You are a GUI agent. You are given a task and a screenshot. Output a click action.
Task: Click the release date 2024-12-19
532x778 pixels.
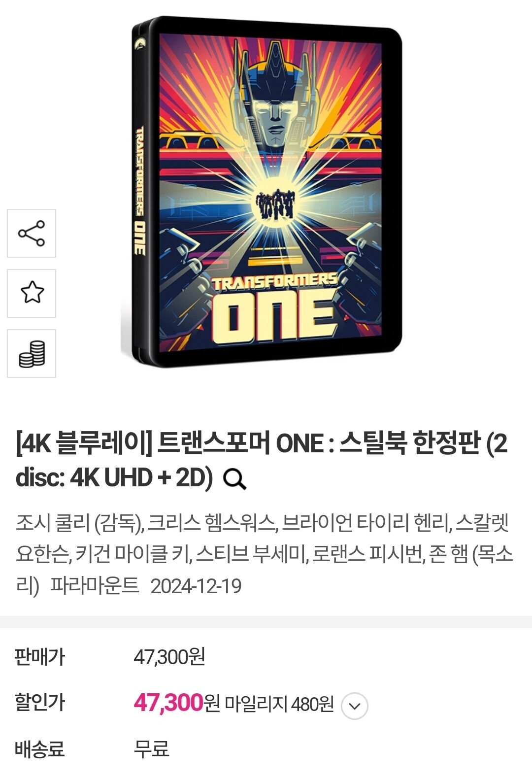(196, 586)
